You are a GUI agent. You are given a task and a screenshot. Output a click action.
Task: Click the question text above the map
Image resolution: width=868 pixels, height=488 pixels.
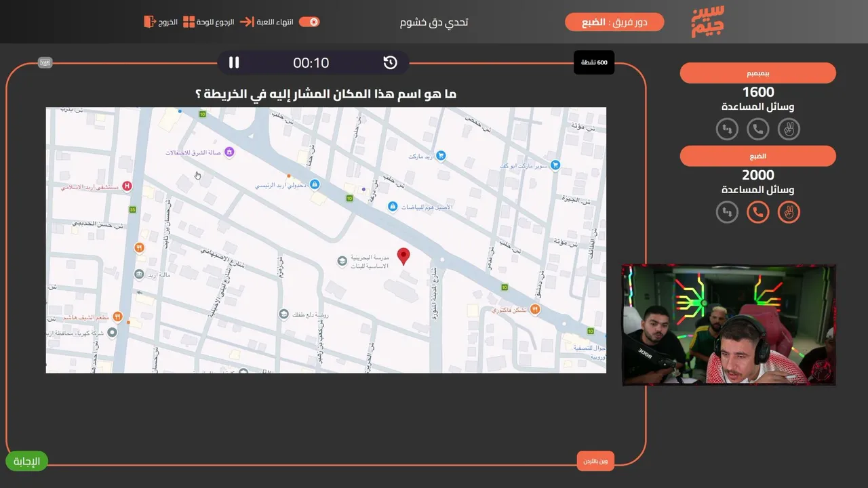pyautogui.click(x=326, y=94)
